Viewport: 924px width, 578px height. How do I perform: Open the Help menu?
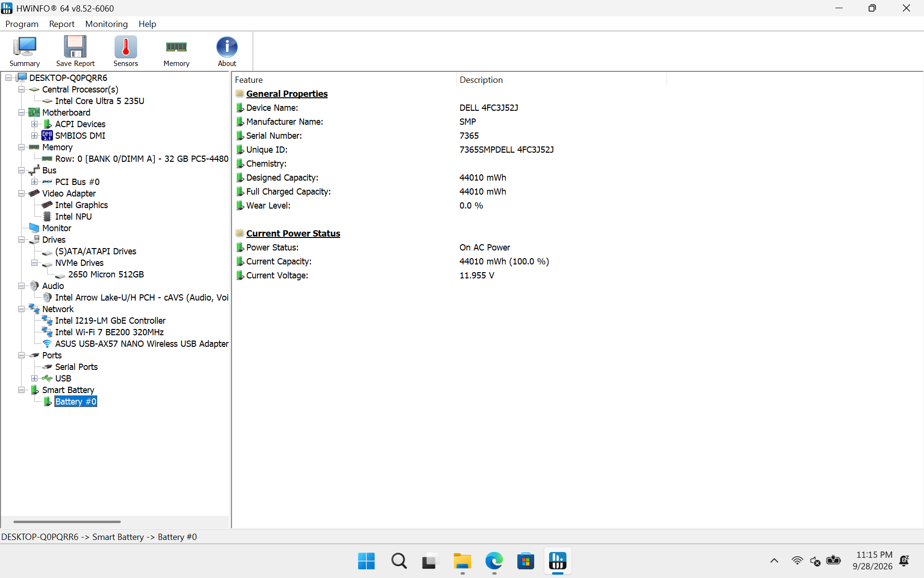coord(147,24)
